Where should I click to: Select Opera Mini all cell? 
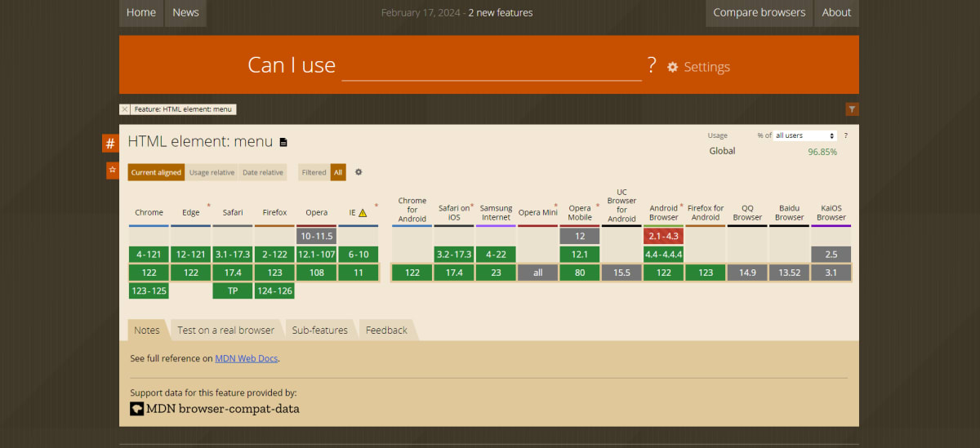pos(537,273)
